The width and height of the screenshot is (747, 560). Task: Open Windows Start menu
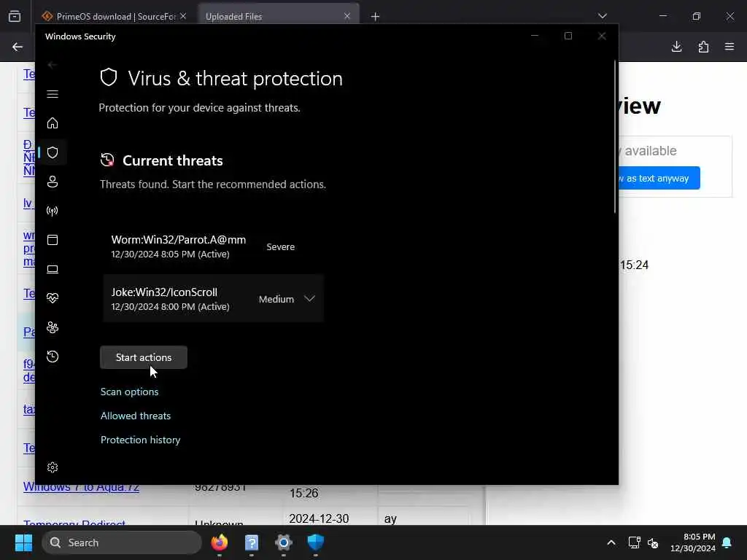pos(23,542)
